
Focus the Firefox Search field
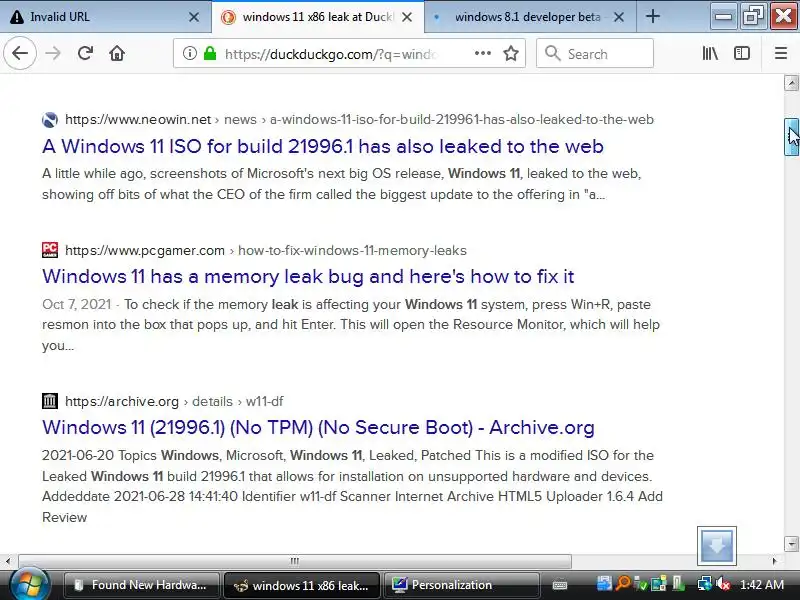click(x=594, y=53)
